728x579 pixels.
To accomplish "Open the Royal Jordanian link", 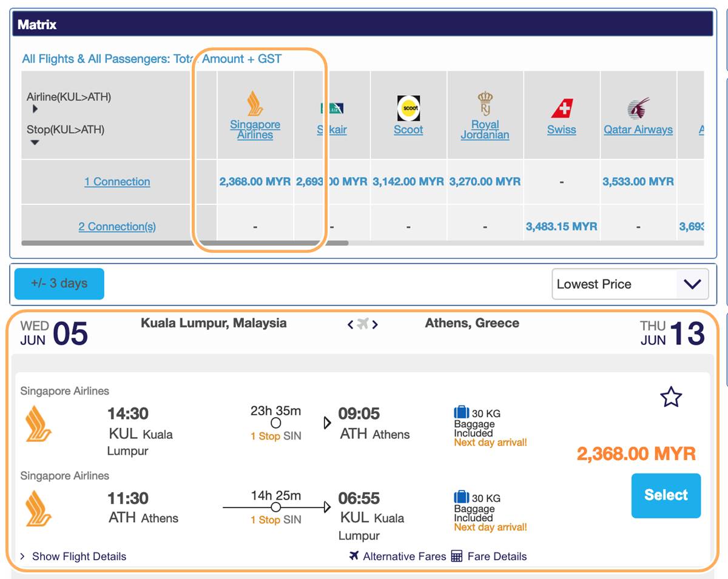I will pyautogui.click(x=485, y=129).
